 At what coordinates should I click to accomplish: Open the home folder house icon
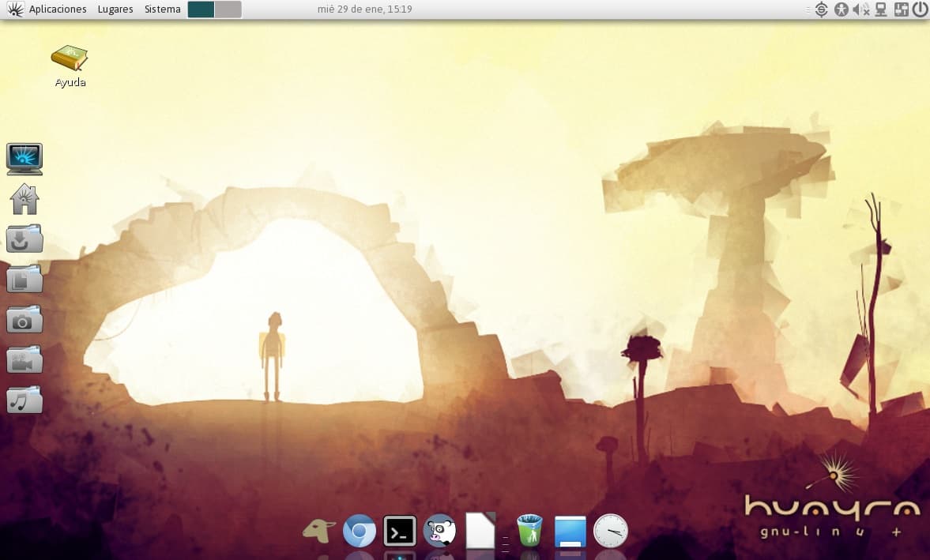[x=24, y=199]
